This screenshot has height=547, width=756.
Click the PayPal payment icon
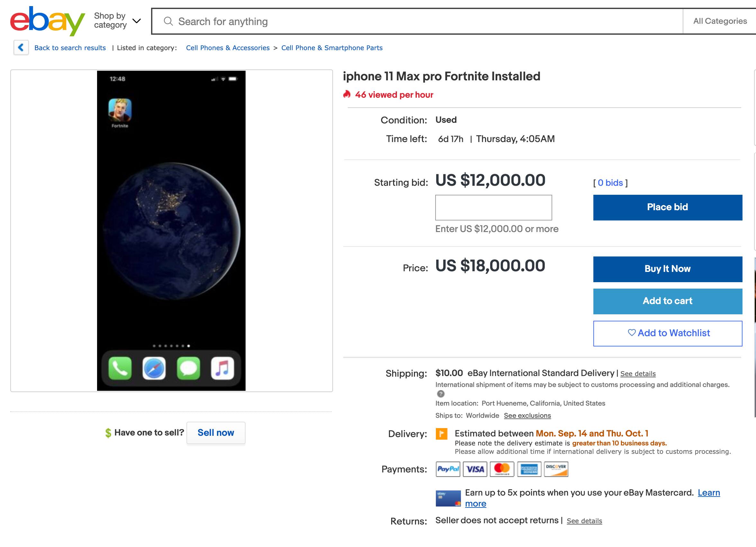click(x=448, y=469)
